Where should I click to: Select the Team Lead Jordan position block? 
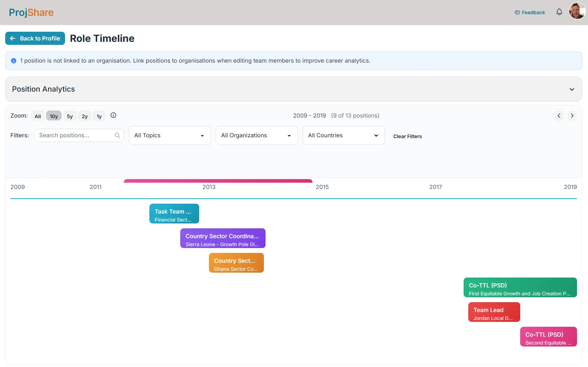(x=494, y=312)
